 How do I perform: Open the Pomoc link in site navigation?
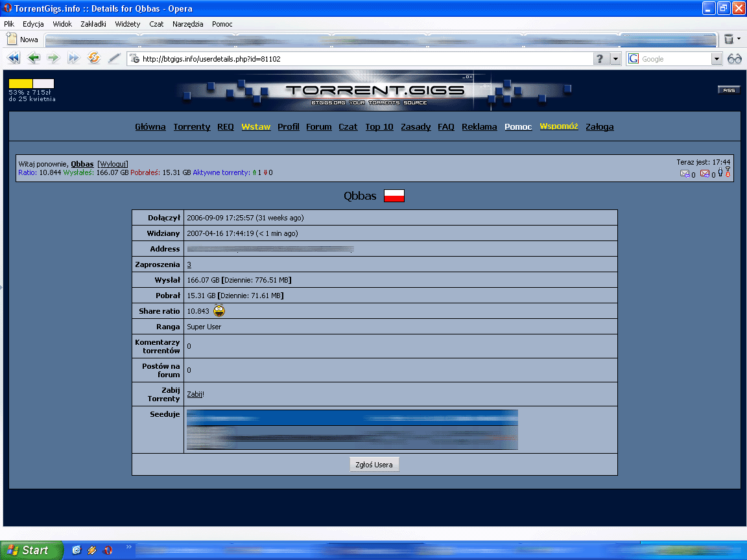point(518,126)
